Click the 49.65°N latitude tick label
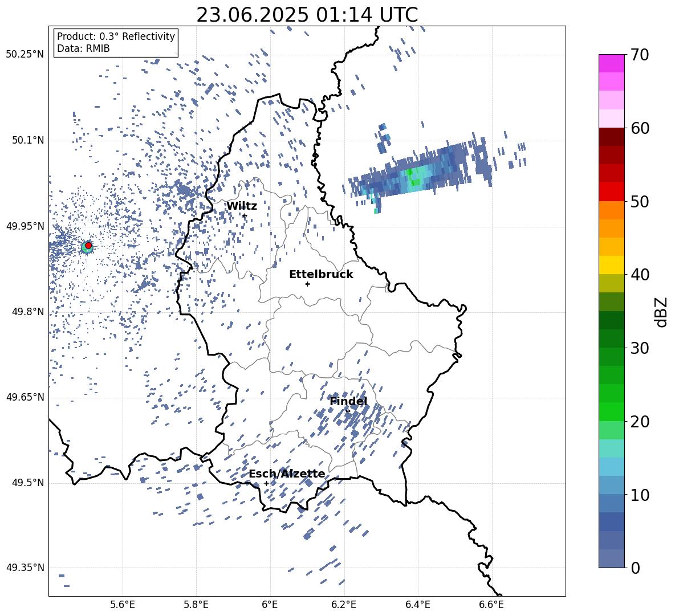The width and height of the screenshot is (675, 616). tap(25, 397)
